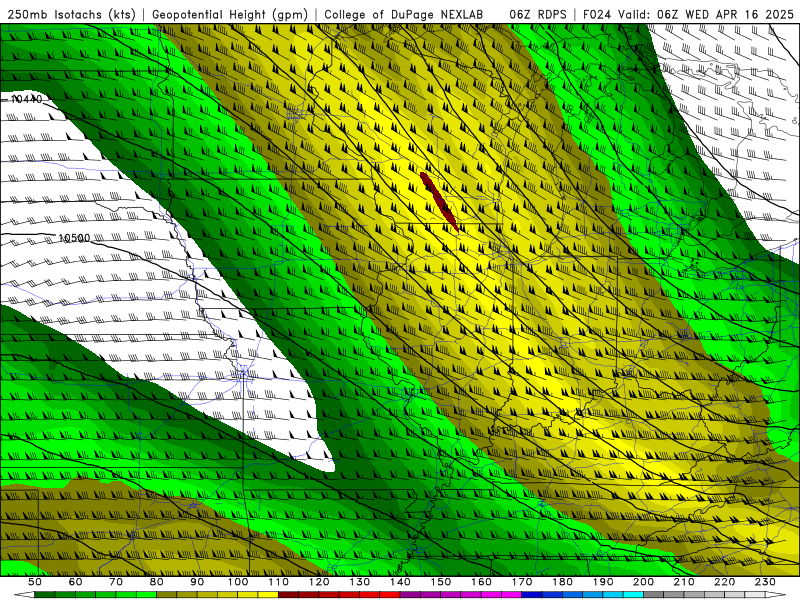Screen dimensions: 800x600
Task: Click the 150 label on the color bar
Action: (x=440, y=582)
